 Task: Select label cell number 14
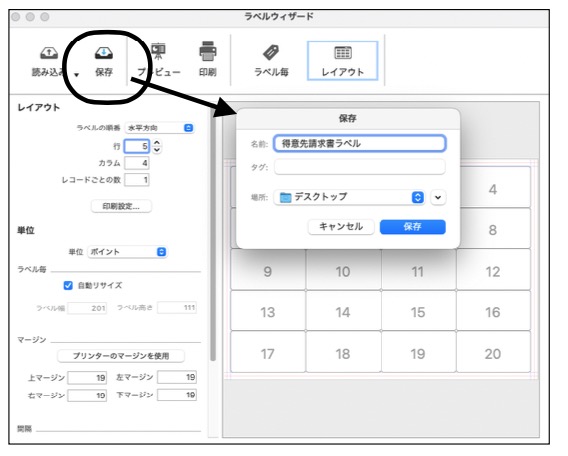click(343, 311)
